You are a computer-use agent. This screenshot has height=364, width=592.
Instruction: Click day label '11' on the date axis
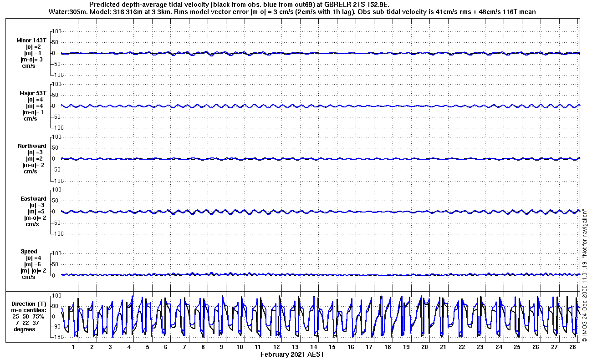258,347
